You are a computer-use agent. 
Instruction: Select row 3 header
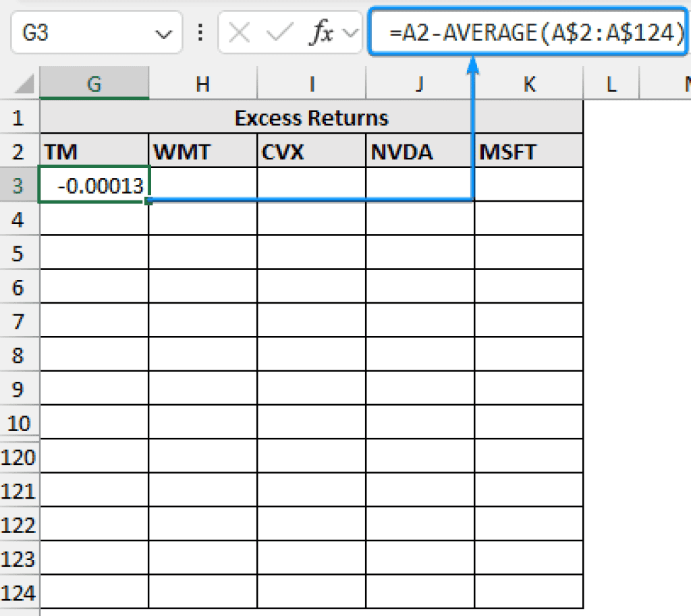tap(19, 185)
